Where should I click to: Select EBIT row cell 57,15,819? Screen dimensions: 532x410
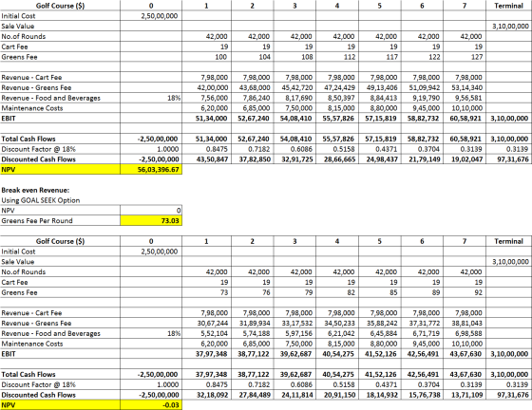[380, 119]
